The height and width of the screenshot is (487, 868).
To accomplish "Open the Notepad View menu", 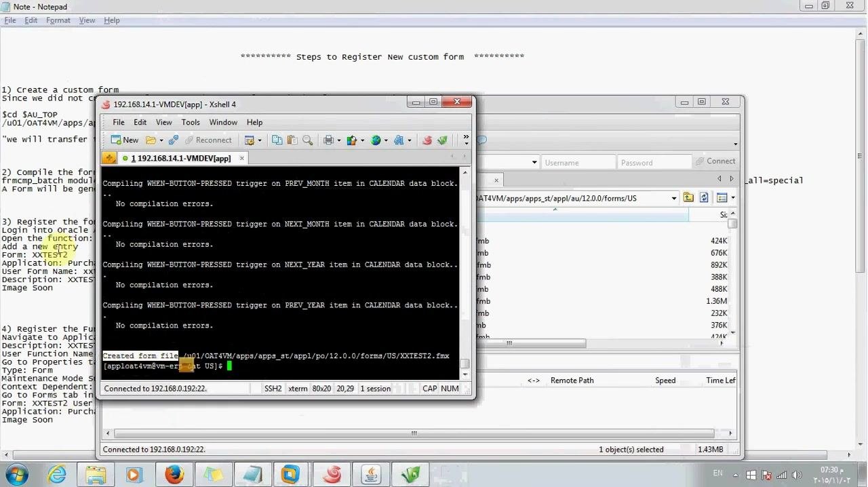I will click(87, 20).
